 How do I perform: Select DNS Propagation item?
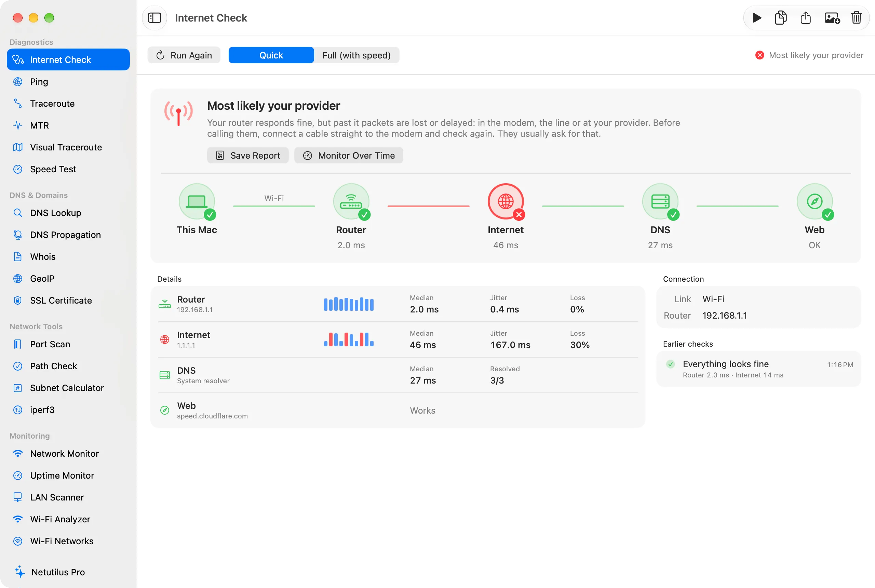(x=68, y=235)
